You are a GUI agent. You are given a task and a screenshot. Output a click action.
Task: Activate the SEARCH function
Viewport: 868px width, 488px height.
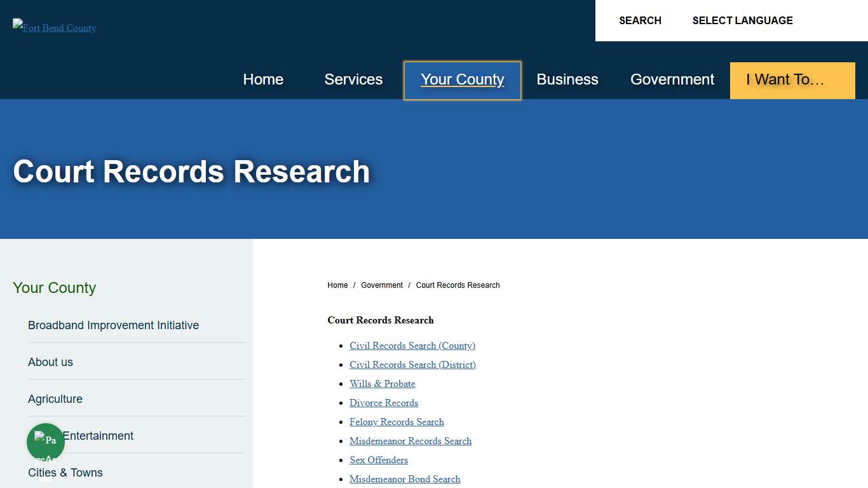point(640,20)
